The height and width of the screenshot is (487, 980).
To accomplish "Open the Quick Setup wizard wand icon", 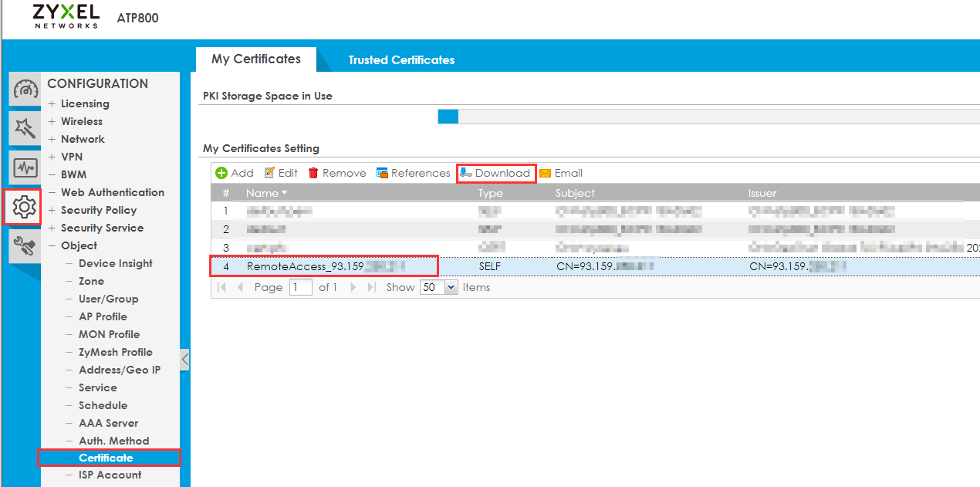I will coord(25,128).
